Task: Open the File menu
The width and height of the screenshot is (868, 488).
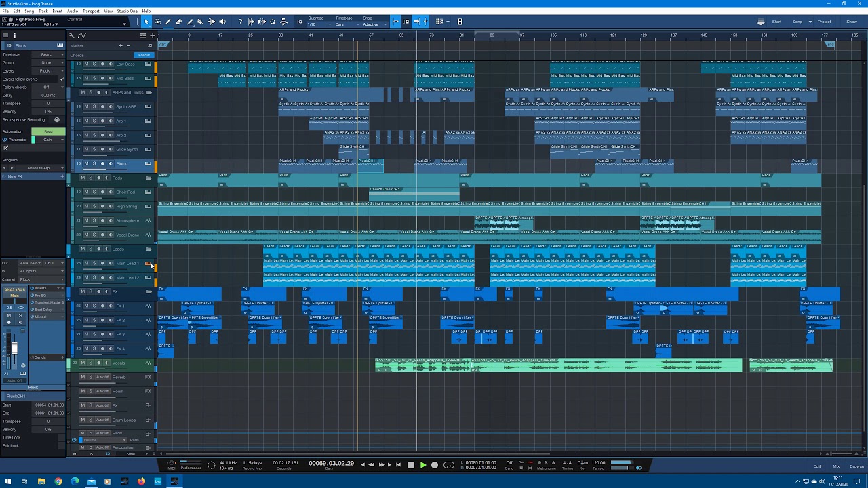Action: click(x=5, y=12)
